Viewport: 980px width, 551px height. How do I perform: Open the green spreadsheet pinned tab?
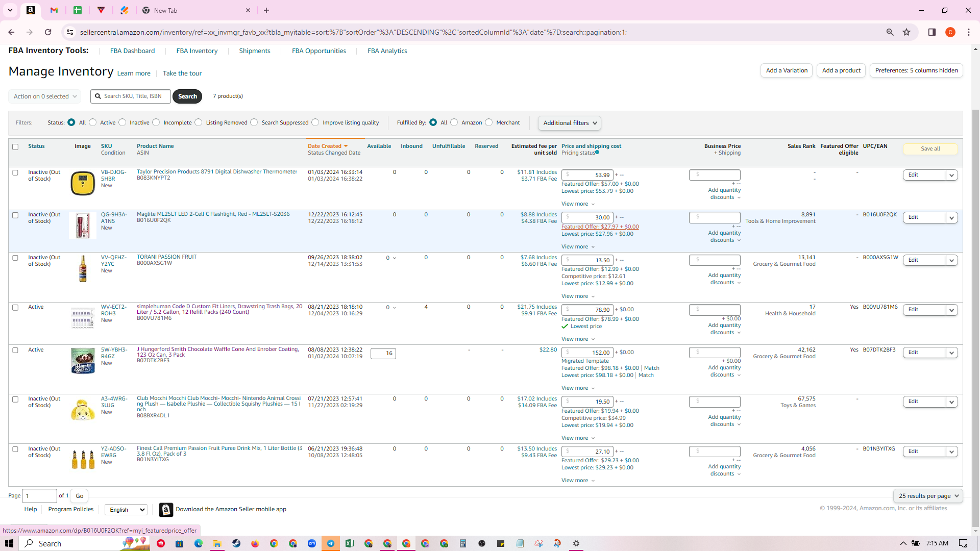[78, 10]
